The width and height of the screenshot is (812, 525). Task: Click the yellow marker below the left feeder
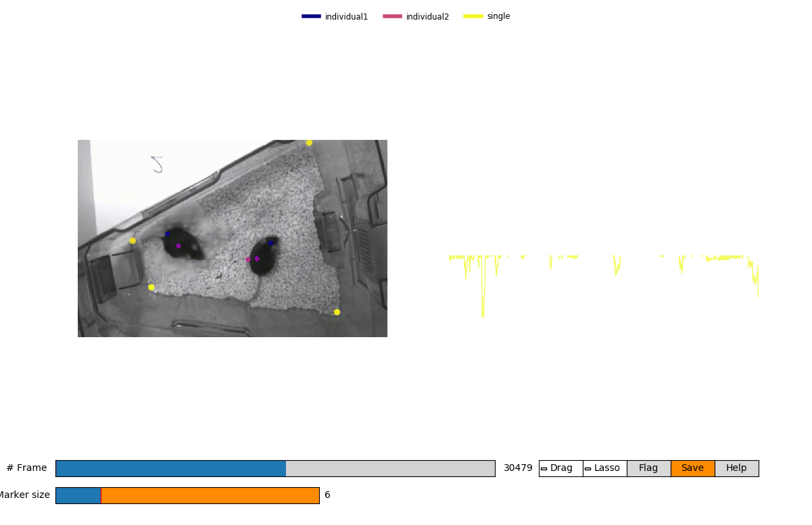pyautogui.click(x=151, y=287)
